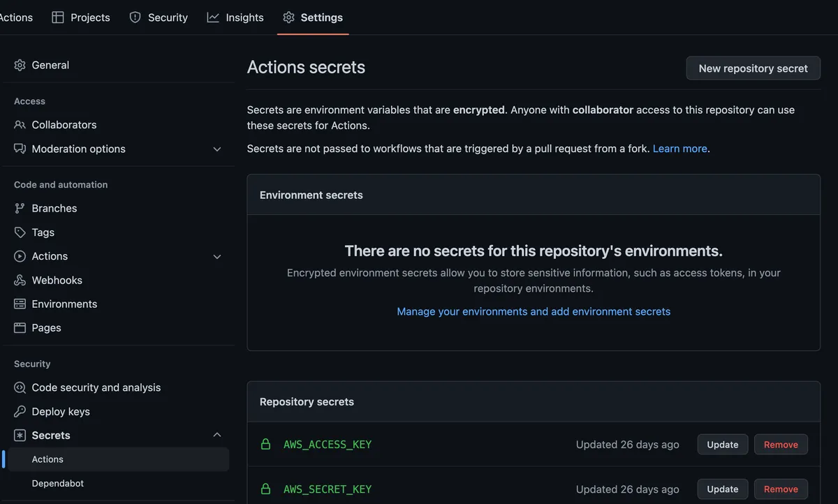Expand the Moderation options chevron
The width and height of the screenshot is (838, 504).
pyautogui.click(x=216, y=149)
